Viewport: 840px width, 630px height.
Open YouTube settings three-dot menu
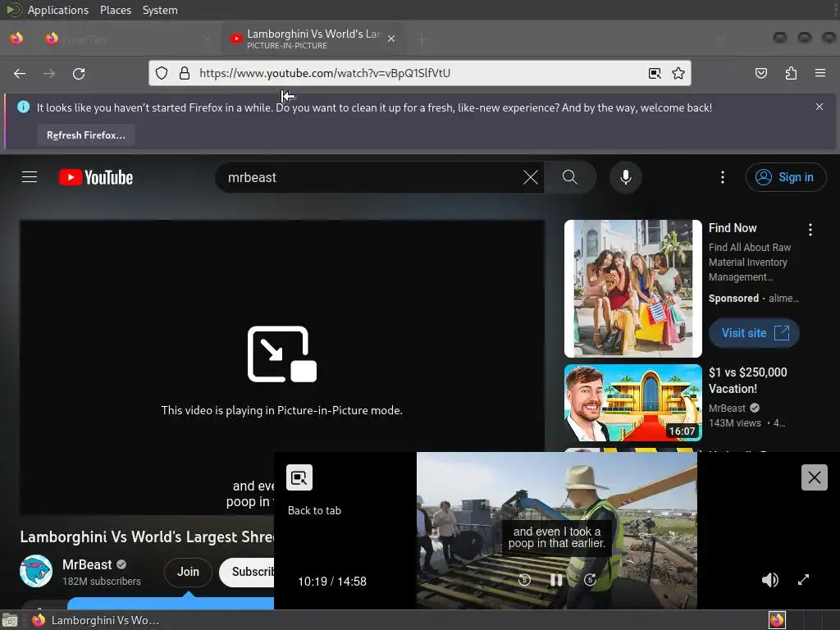pos(722,177)
